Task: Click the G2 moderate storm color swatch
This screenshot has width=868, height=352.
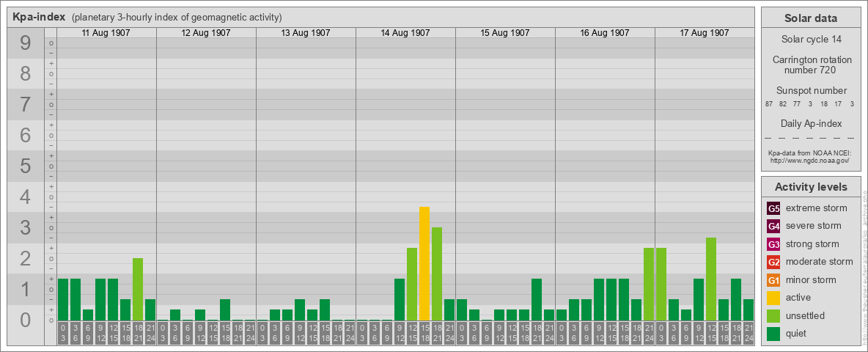Action: point(773,262)
